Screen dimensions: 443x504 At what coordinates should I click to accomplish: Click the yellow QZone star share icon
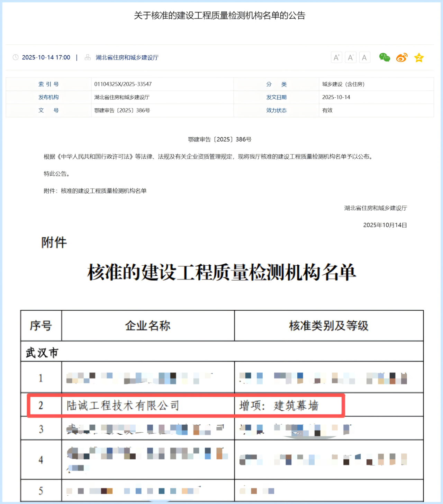coord(419,58)
